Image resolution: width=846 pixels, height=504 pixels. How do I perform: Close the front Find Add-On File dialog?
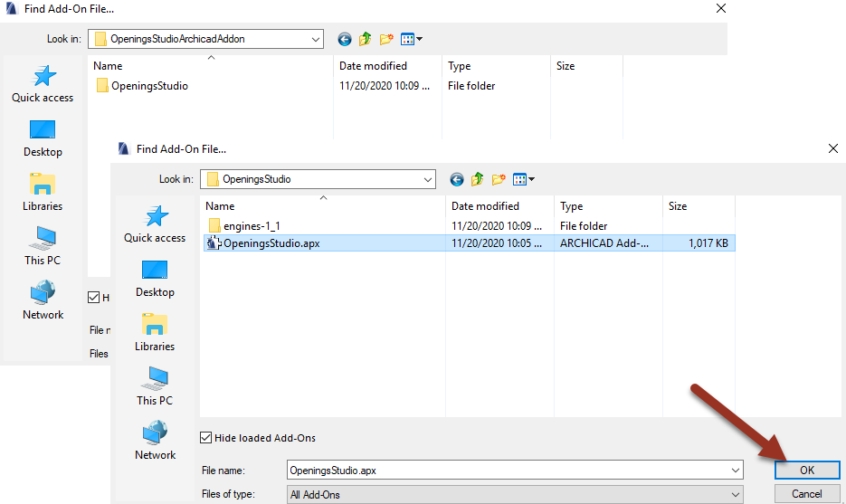[833, 148]
